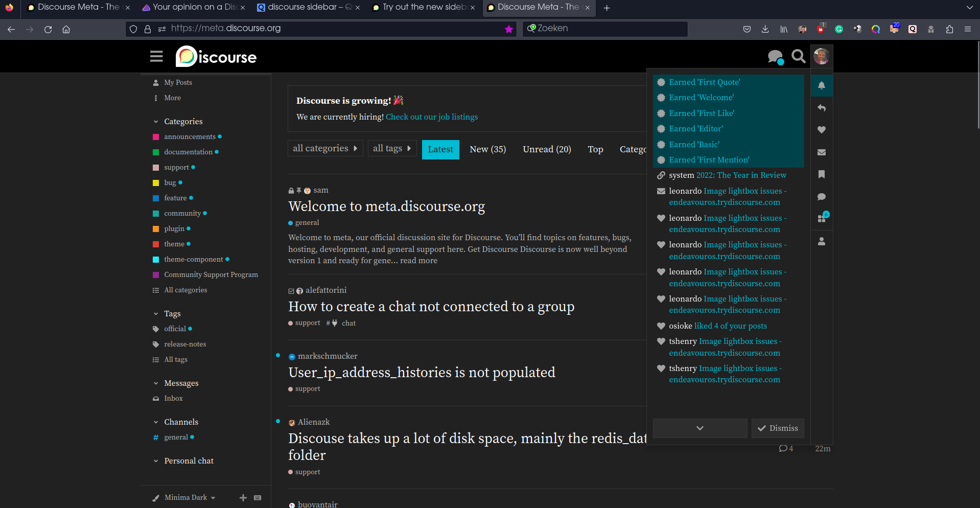Reload the page in Firefox
980x508 pixels.
(48, 29)
